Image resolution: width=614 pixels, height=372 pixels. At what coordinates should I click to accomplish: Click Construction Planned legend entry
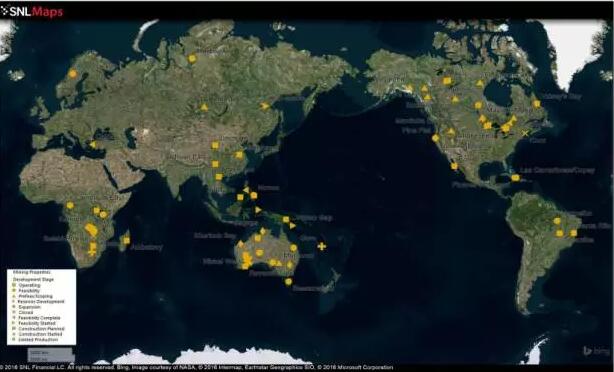[x=41, y=329]
